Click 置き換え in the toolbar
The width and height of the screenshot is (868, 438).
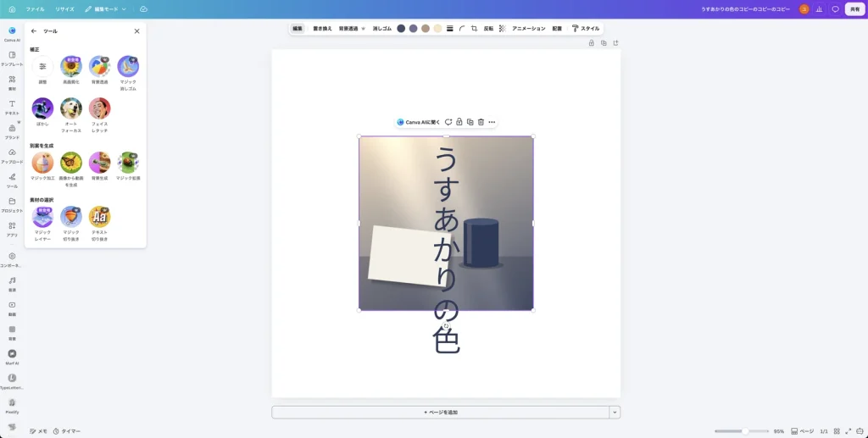[x=322, y=28]
